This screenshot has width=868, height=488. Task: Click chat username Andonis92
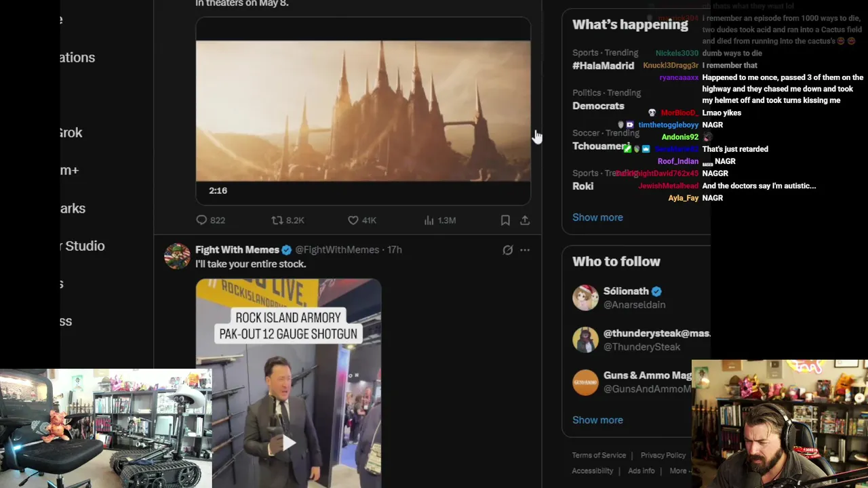click(x=680, y=138)
